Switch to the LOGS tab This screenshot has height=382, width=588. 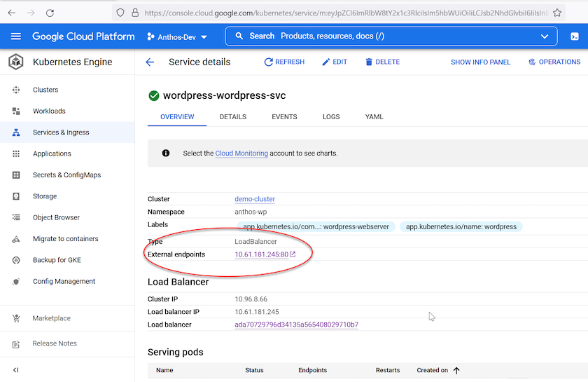[x=331, y=117]
